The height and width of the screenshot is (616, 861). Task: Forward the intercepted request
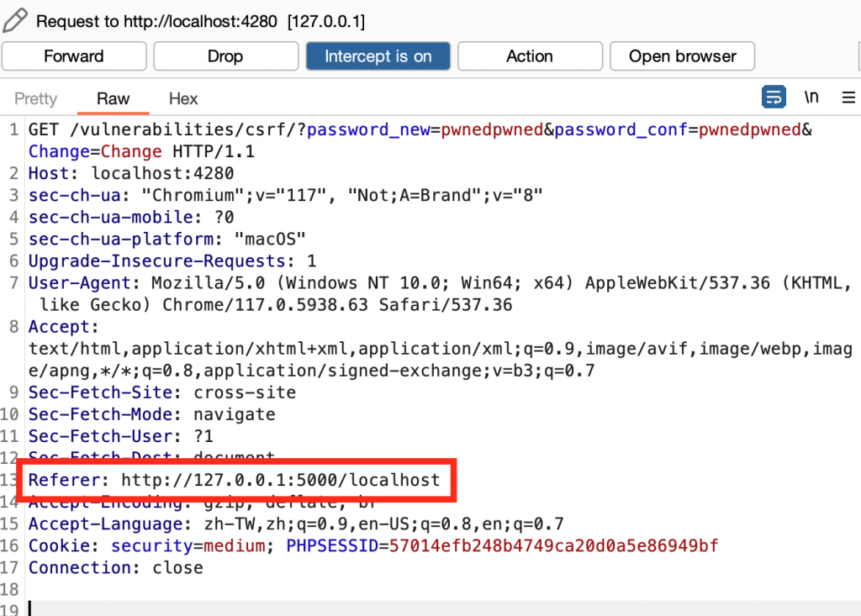[x=74, y=56]
